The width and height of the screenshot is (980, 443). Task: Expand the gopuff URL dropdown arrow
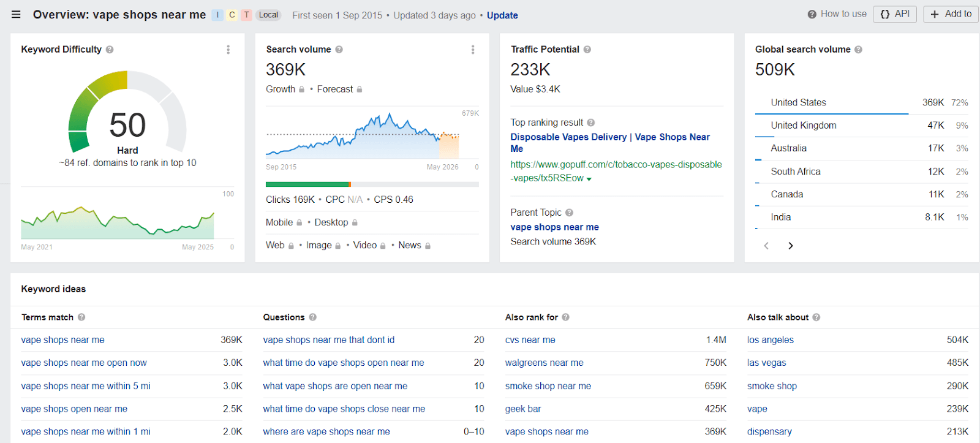(589, 179)
